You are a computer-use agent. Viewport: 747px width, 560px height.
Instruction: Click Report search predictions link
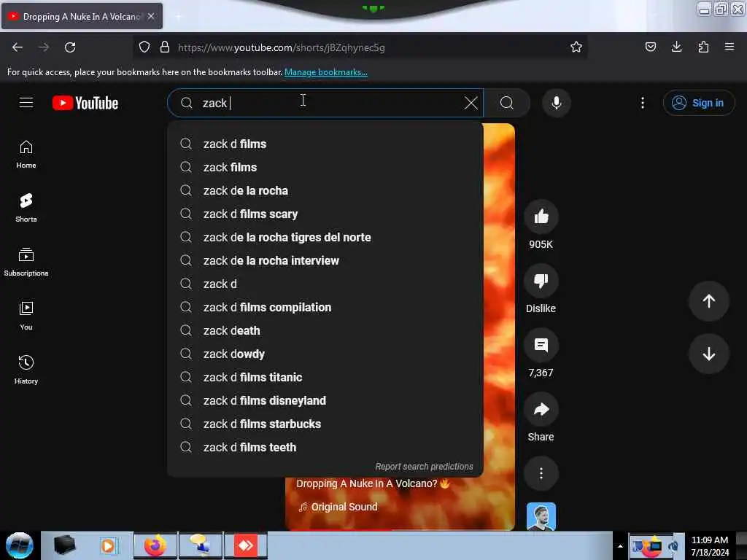click(424, 467)
